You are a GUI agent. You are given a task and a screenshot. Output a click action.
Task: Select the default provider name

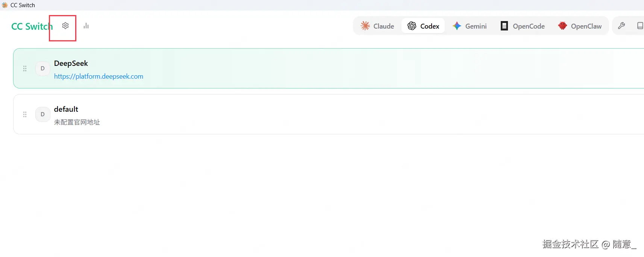(x=66, y=109)
